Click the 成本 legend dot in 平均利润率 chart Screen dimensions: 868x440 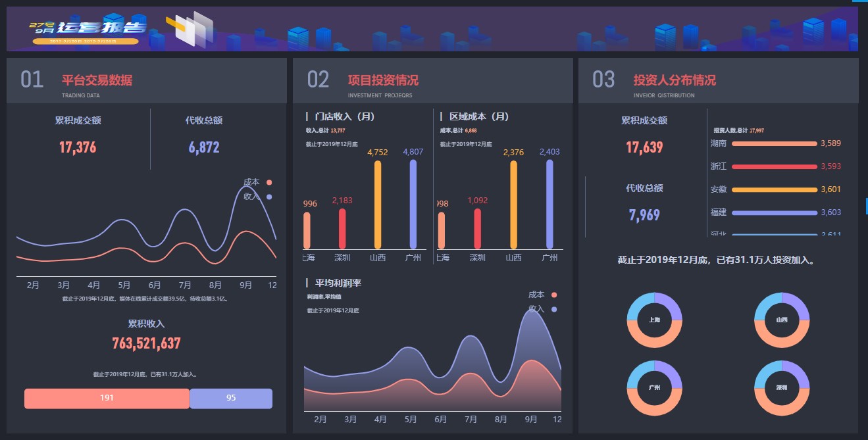pyautogui.click(x=555, y=295)
